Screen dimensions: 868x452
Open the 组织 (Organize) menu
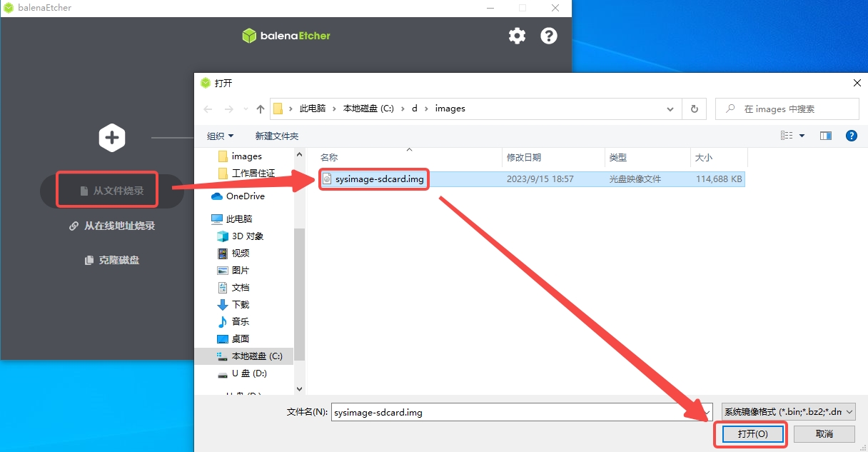220,136
